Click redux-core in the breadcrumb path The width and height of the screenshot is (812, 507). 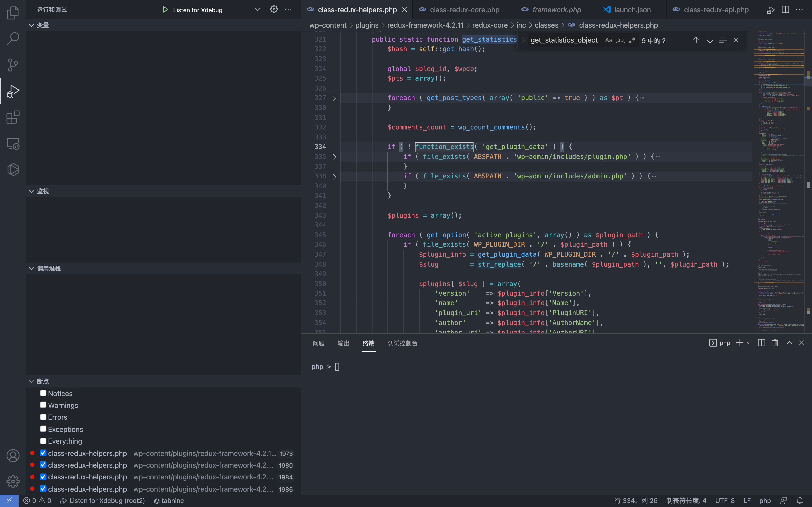[490, 25]
